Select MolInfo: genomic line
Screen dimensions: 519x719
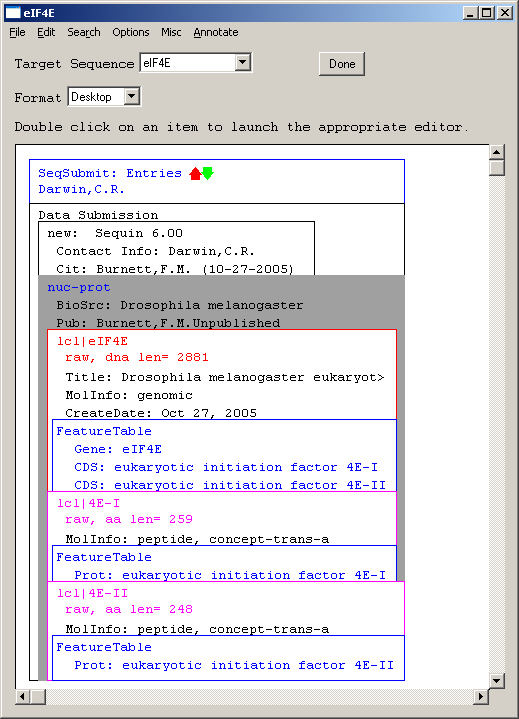click(129, 395)
